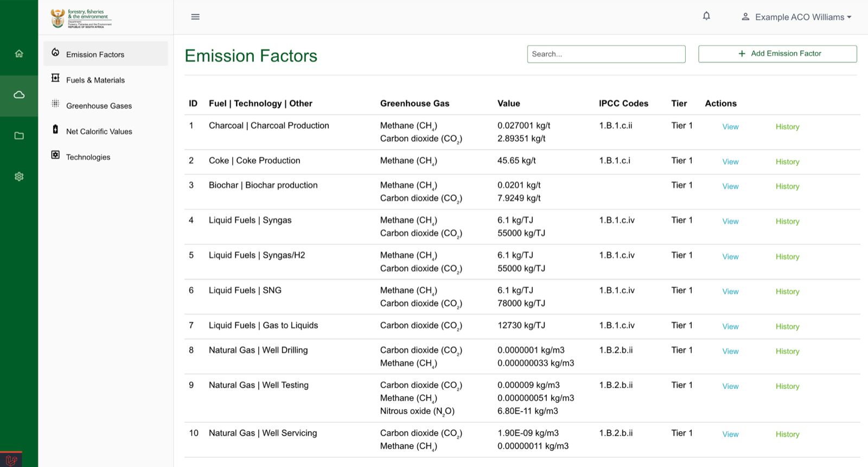View the Biochar production row

pos(730,186)
